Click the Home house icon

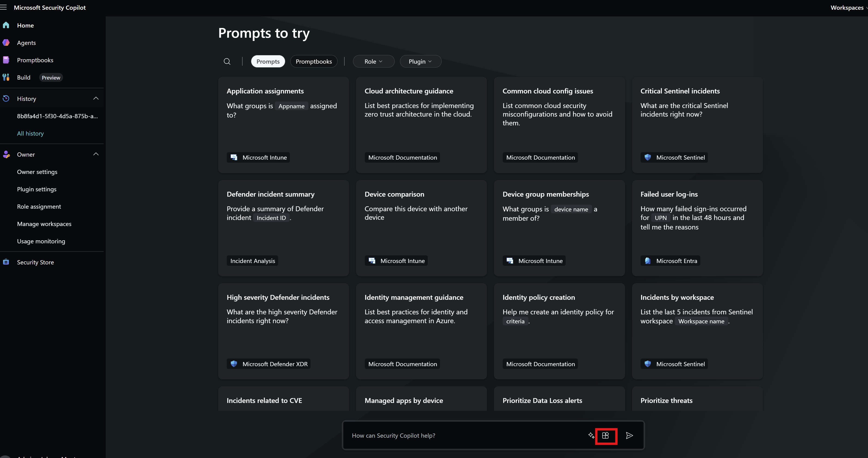tap(6, 25)
